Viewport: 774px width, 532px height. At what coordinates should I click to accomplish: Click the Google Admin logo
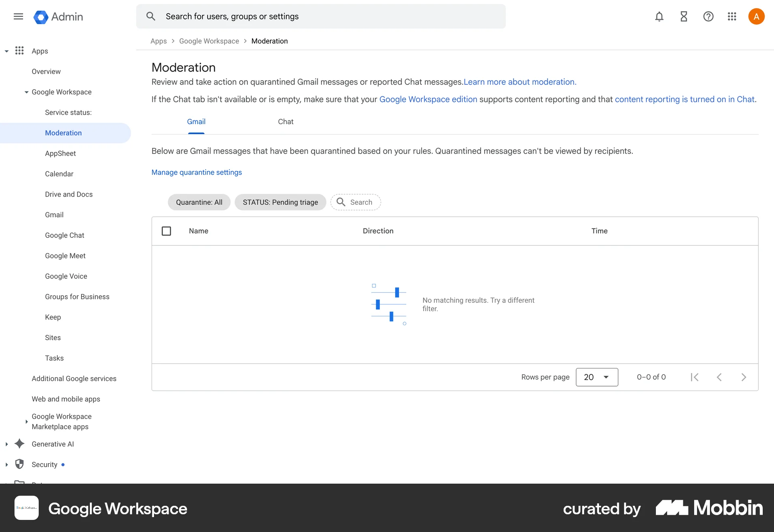(58, 17)
